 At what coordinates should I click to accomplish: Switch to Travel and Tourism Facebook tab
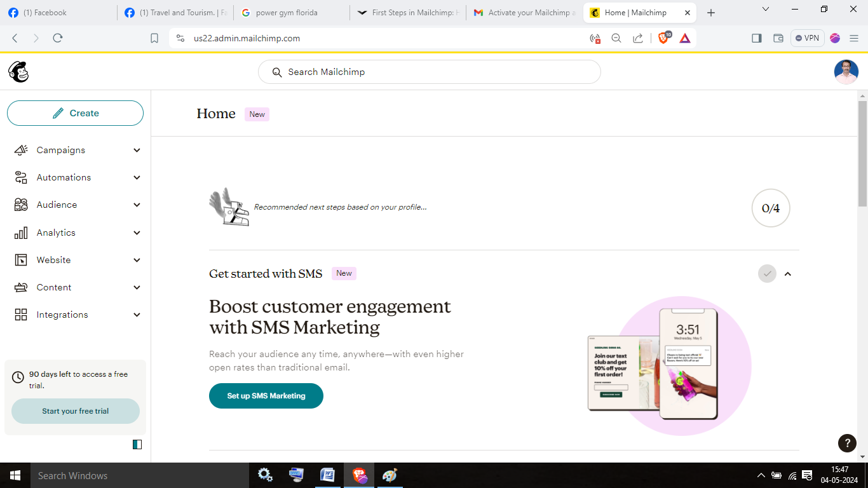tap(175, 13)
